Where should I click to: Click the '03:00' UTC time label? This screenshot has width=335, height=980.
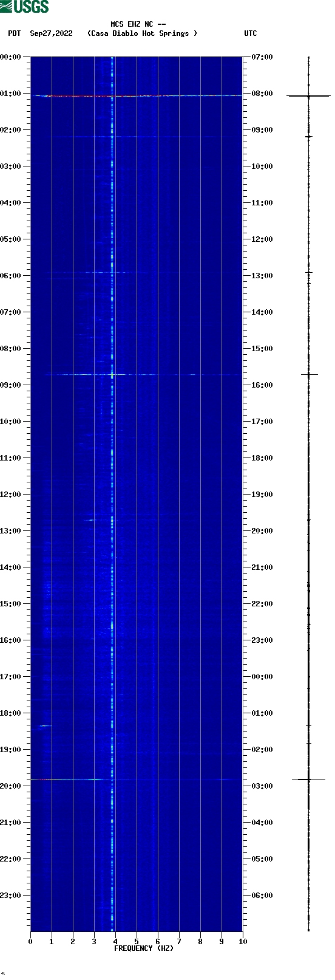[x=262, y=786]
